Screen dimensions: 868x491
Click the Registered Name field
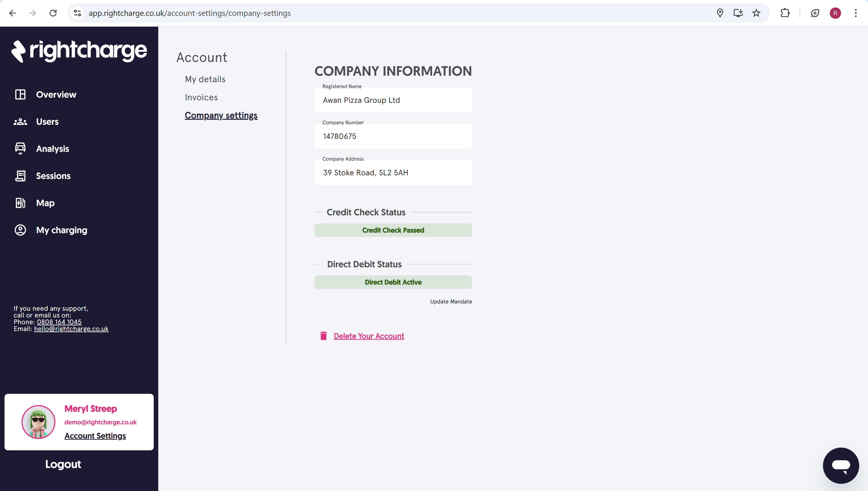[x=393, y=100]
